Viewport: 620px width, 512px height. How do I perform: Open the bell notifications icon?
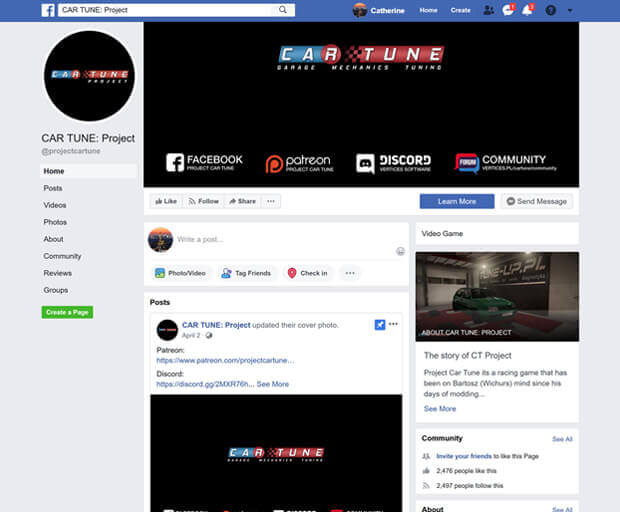pos(527,10)
